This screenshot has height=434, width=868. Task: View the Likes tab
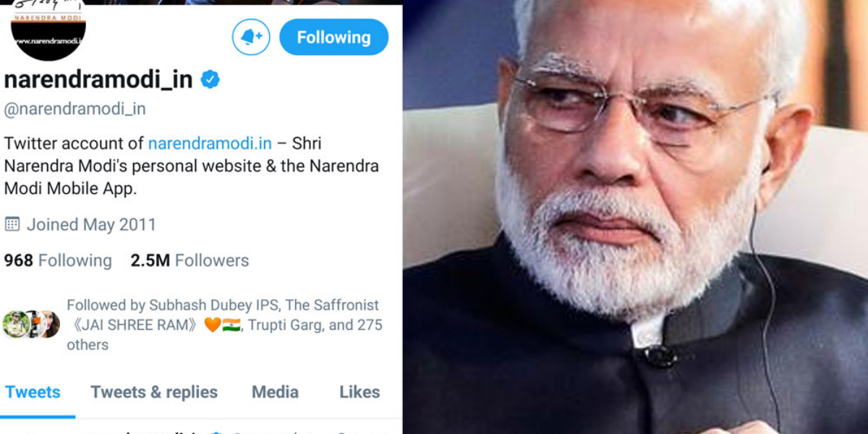click(x=359, y=392)
